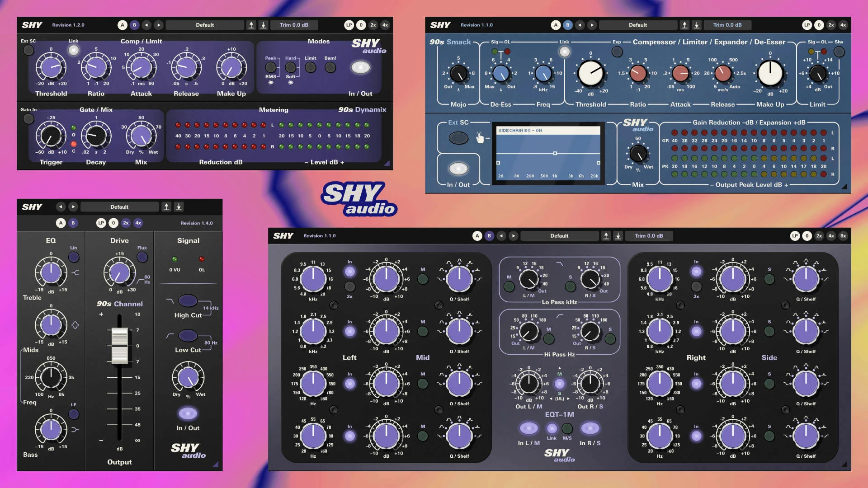Click the Drive knob in 90s Channel
The image size is (868, 488).
click(x=119, y=272)
